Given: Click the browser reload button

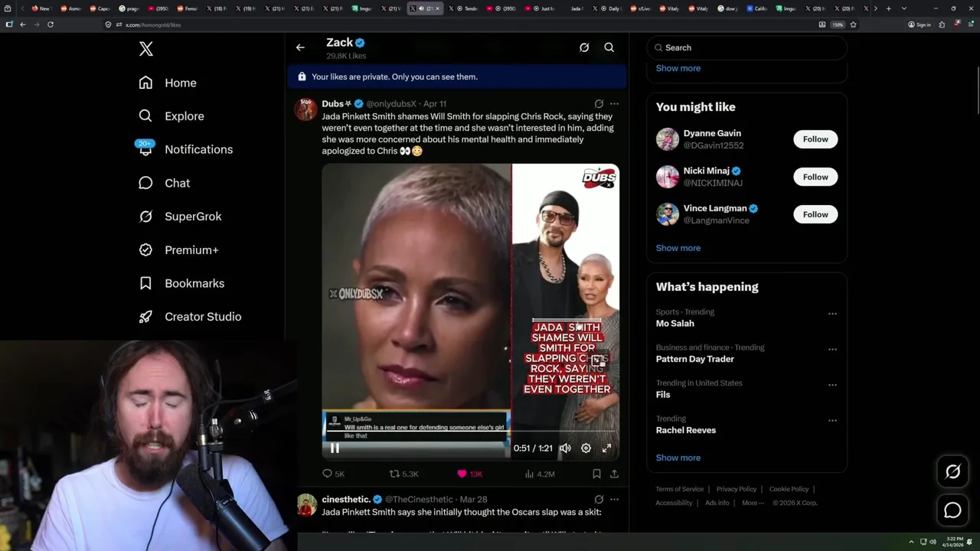Looking at the screenshot, I should pyautogui.click(x=51, y=24).
